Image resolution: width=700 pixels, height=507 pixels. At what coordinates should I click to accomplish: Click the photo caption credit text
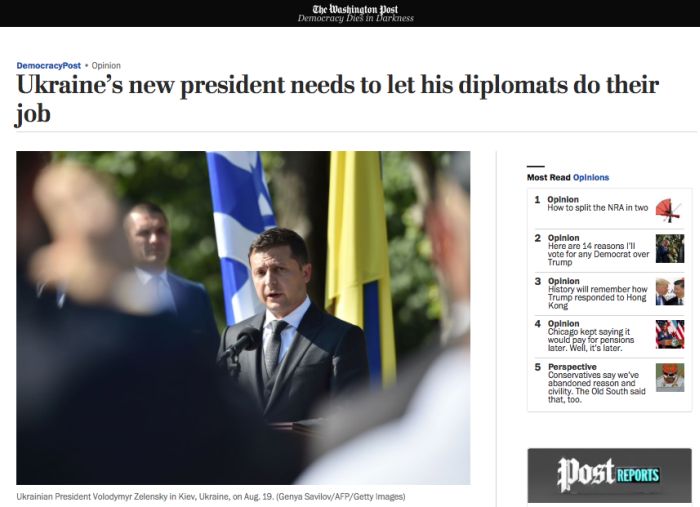pyautogui.click(x=341, y=496)
